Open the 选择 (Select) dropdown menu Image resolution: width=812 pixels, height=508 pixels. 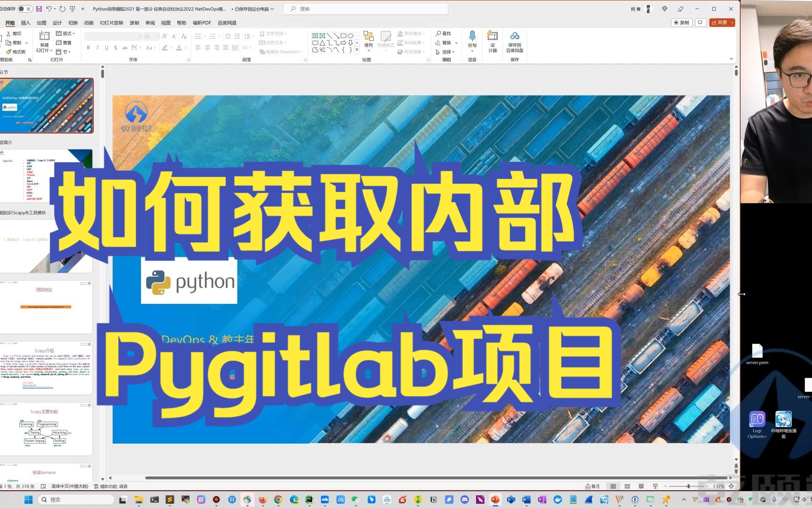point(446,52)
